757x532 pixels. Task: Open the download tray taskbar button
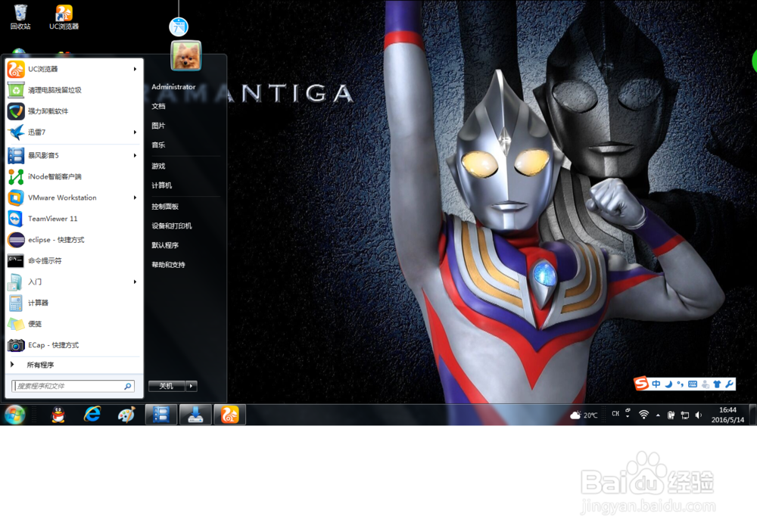(195, 415)
